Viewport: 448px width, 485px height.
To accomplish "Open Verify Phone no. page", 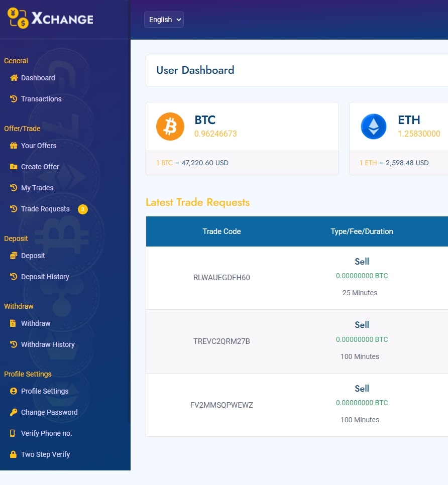I will [x=46, y=433].
